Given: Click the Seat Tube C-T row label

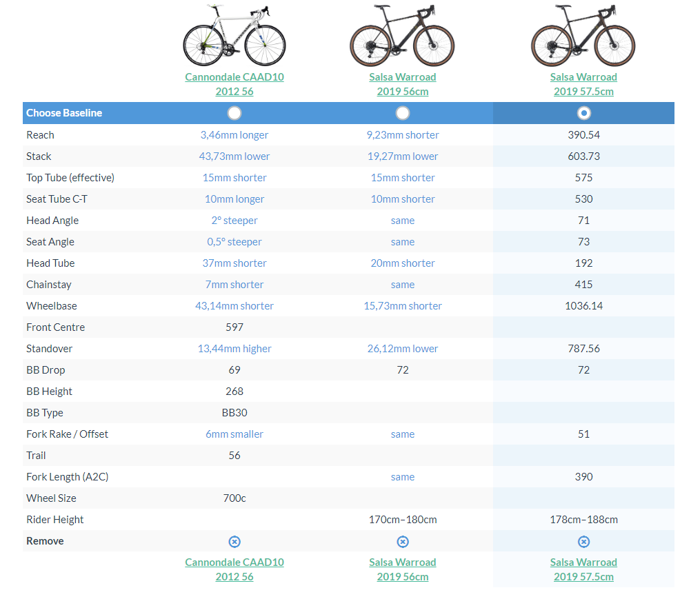Looking at the screenshot, I should 57,199.
